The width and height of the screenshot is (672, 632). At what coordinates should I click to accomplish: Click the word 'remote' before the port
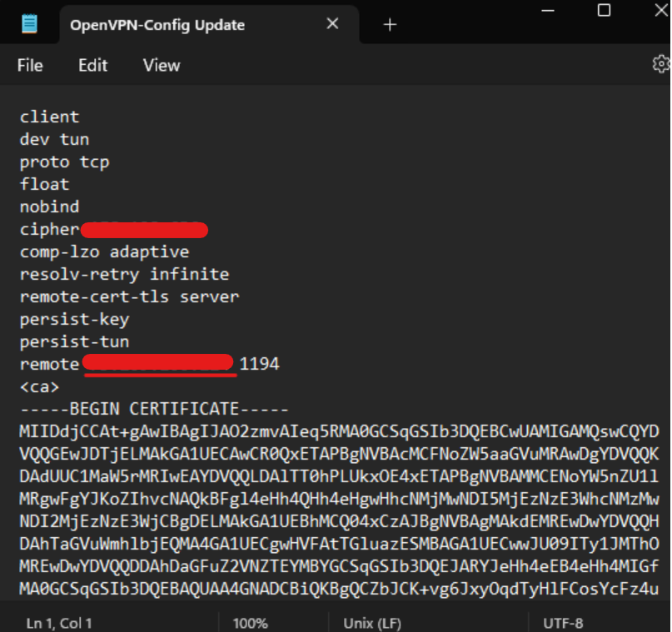(x=50, y=364)
